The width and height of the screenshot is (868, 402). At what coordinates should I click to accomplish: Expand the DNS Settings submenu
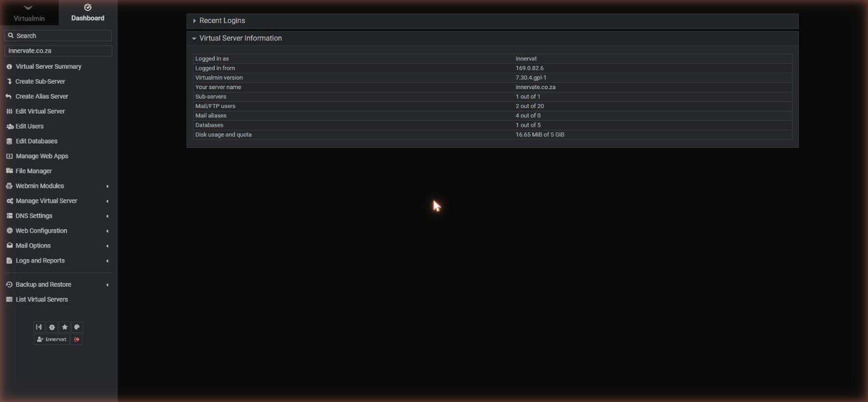click(x=58, y=216)
